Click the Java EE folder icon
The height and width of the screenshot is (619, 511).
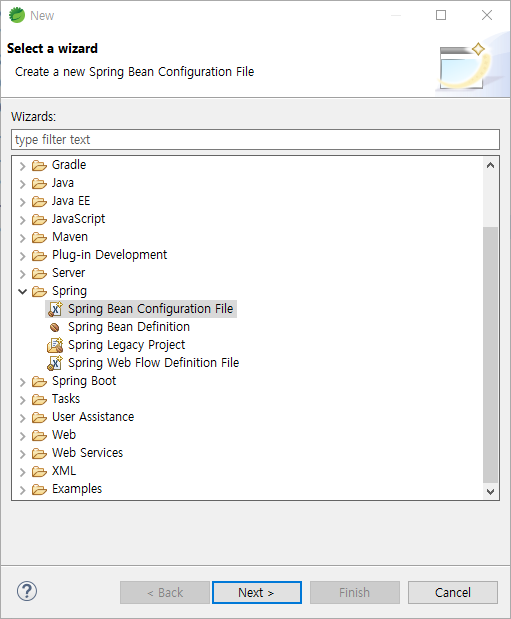pyautogui.click(x=39, y=201)
